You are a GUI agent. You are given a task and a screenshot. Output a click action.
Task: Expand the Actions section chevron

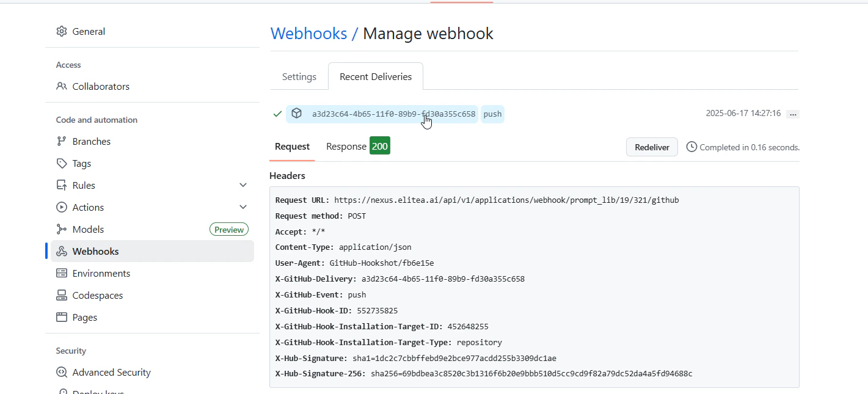[x=243, y=206]
